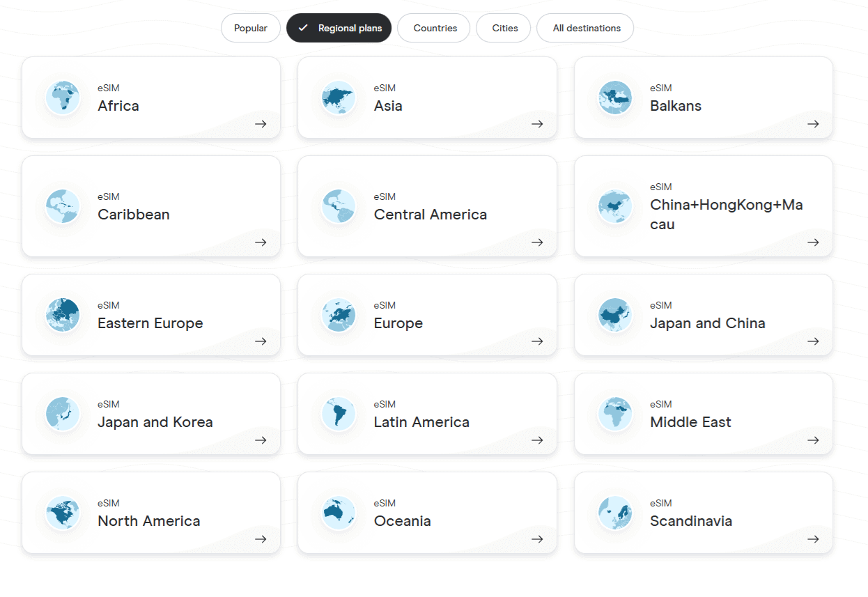The width and height of the screenshot is (868, 597).
Task: Click the Caribbean globe icon
Action: point(63,206)
